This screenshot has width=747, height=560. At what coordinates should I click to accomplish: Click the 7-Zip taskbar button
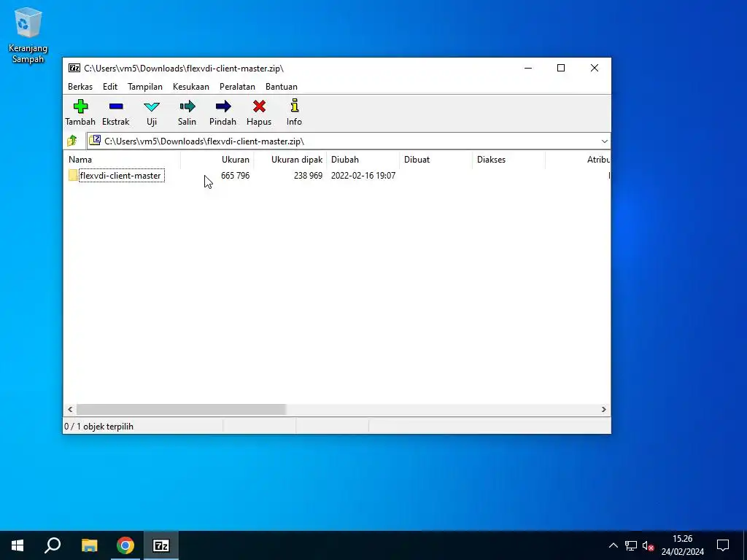pyautogui.click(x=161, y=545)
